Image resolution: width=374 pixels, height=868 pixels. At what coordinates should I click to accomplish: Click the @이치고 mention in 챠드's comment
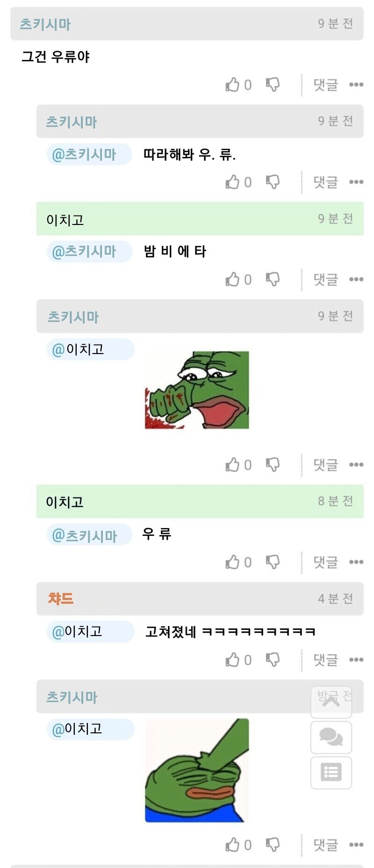pos(90,632)
